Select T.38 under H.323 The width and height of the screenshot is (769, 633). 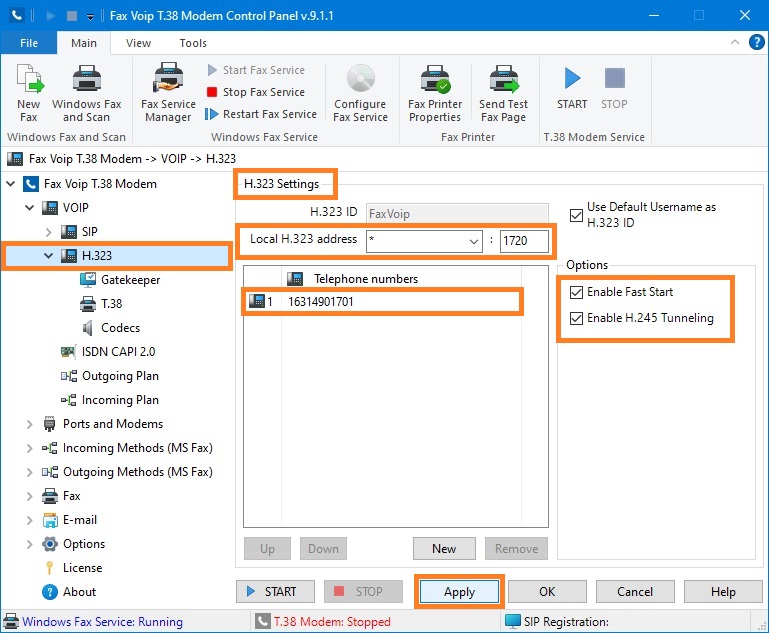[x=111, y=304]
